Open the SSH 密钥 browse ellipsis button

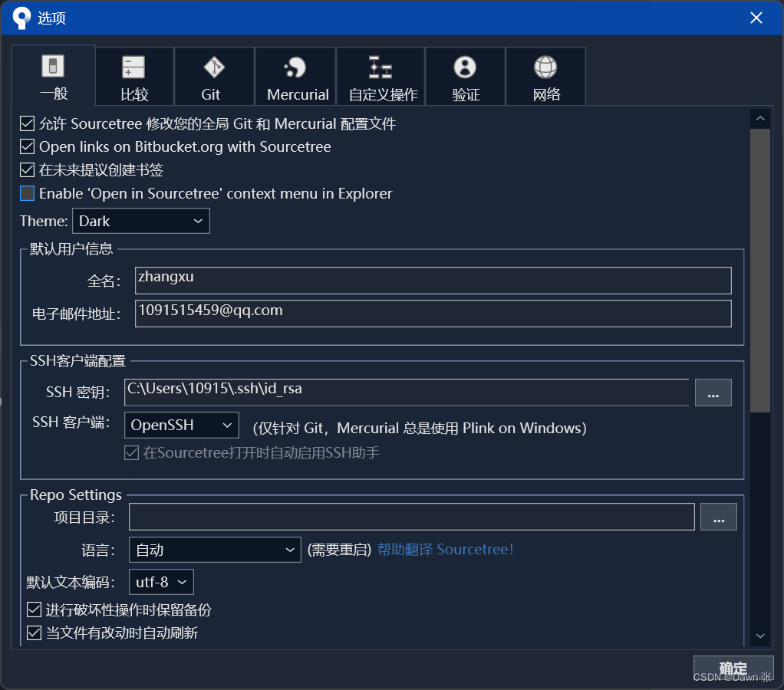[x=713, y=392]
